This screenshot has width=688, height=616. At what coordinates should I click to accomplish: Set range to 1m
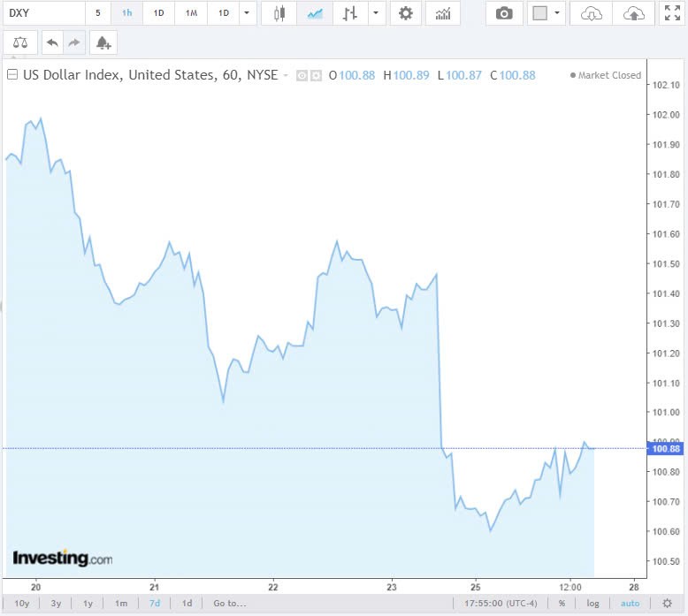click(x=121, y=604)
